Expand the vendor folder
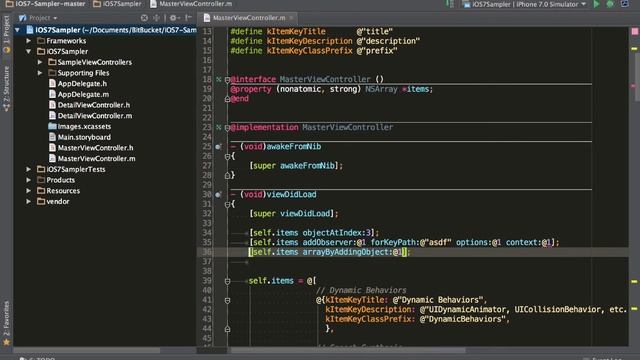 point(28,201)
